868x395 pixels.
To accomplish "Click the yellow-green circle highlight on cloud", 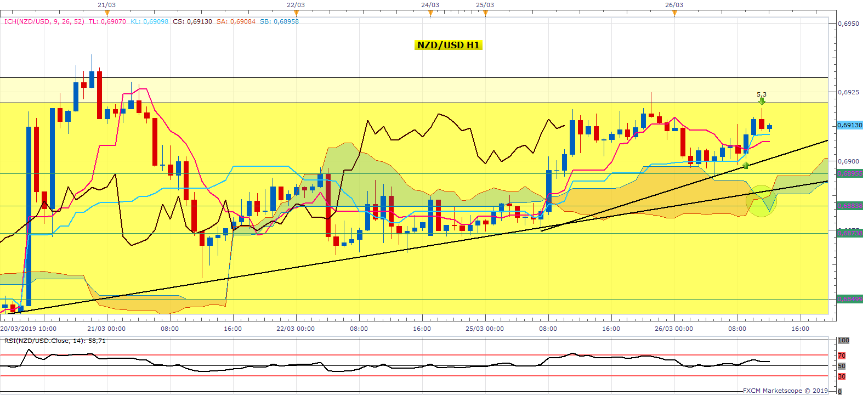I will coord(761,201).
